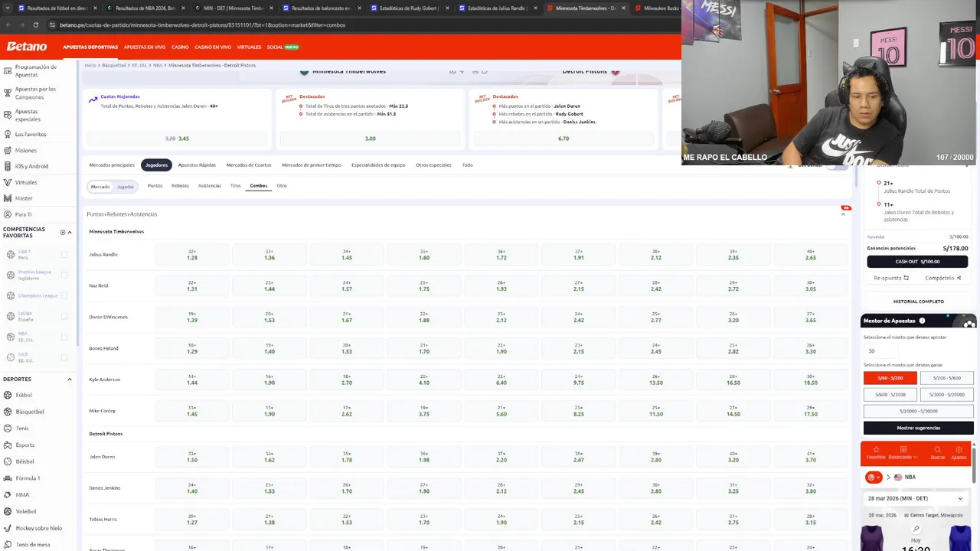980x551 pixels.
Task: Select Apuestas Rápidas tab
Action: coord(197,165)
